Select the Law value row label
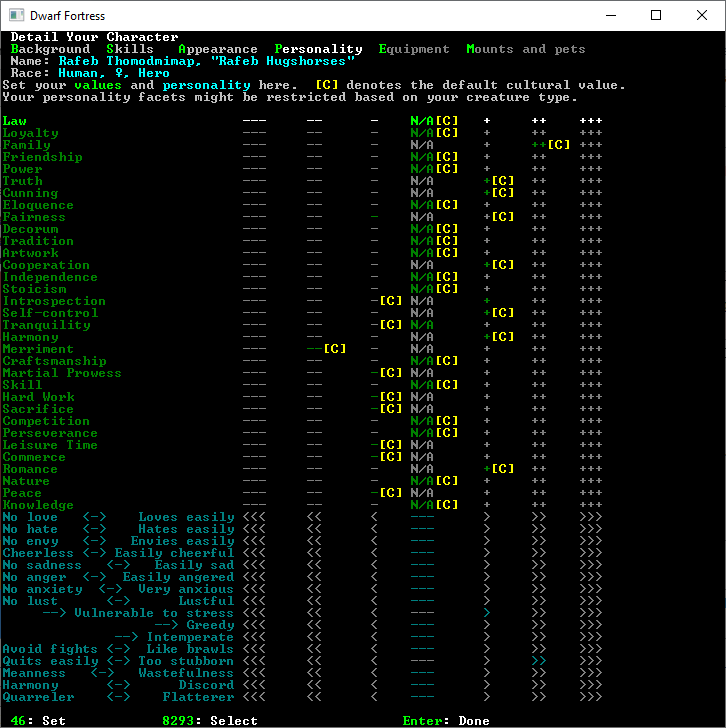Image resolution: width=726 pixels, height=728 pixels. 14,121
